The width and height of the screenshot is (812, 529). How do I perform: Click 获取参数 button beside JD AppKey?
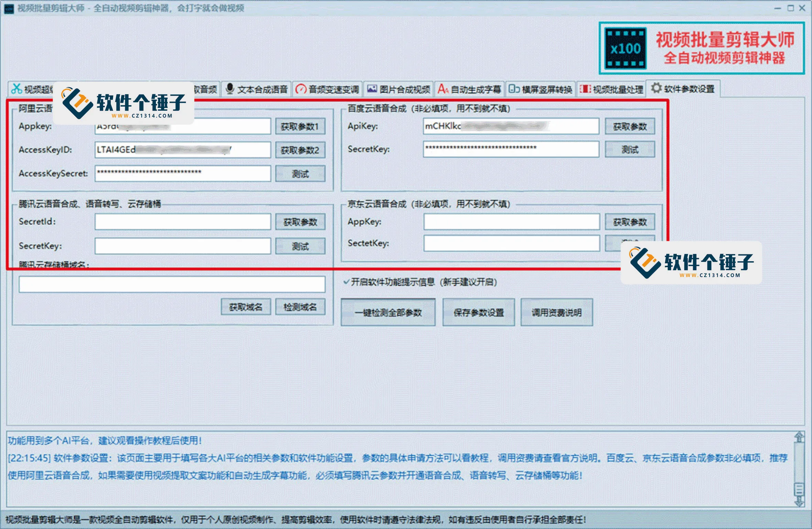point(630,222)
